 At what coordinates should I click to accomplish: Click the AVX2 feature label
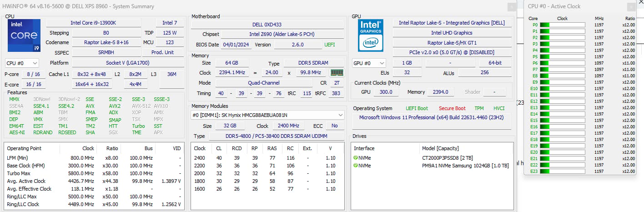coord(115,106)
